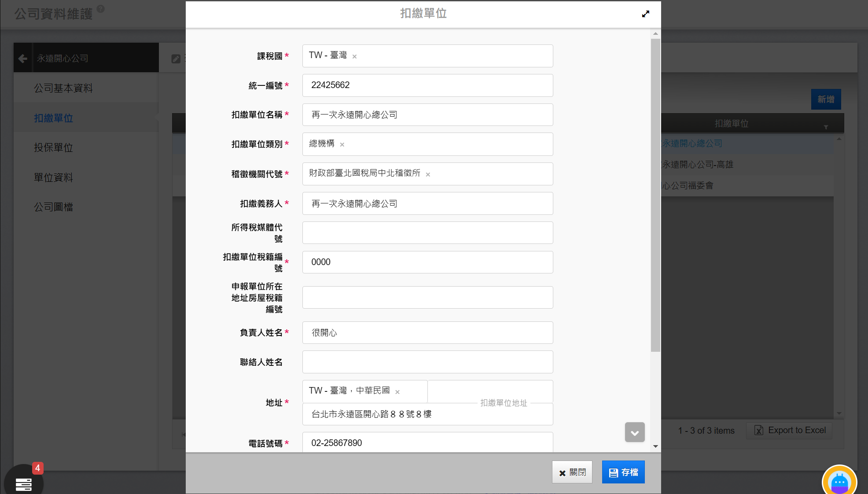The width and height of the screenshot is (868, 494).
Task: Open the notification menu with badge 4
Action: click(x=24, y=483)
